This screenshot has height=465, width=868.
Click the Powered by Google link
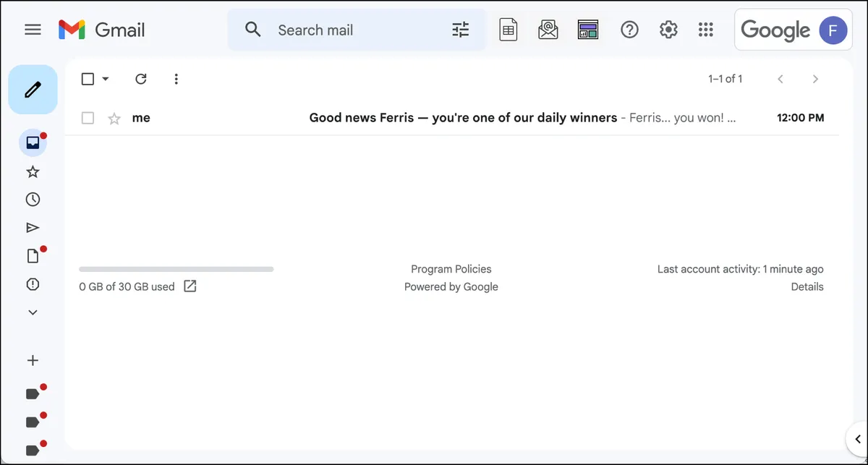click(451, 286)
